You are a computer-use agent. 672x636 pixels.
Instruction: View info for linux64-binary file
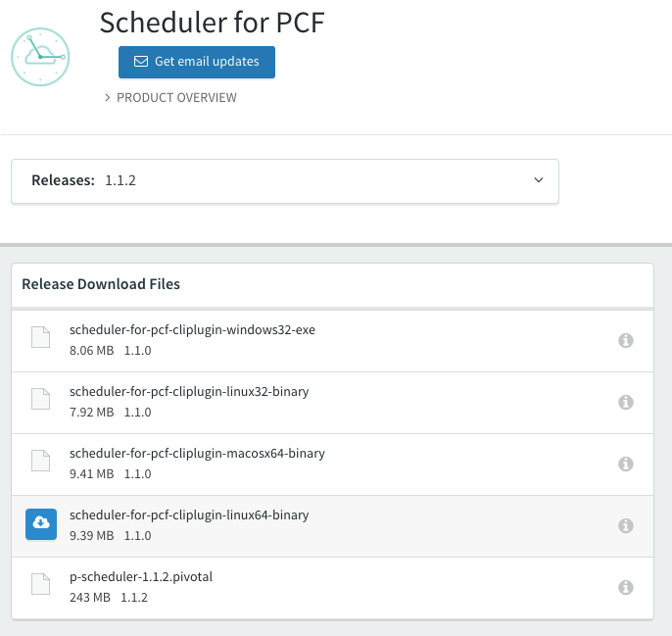point(626,526)
